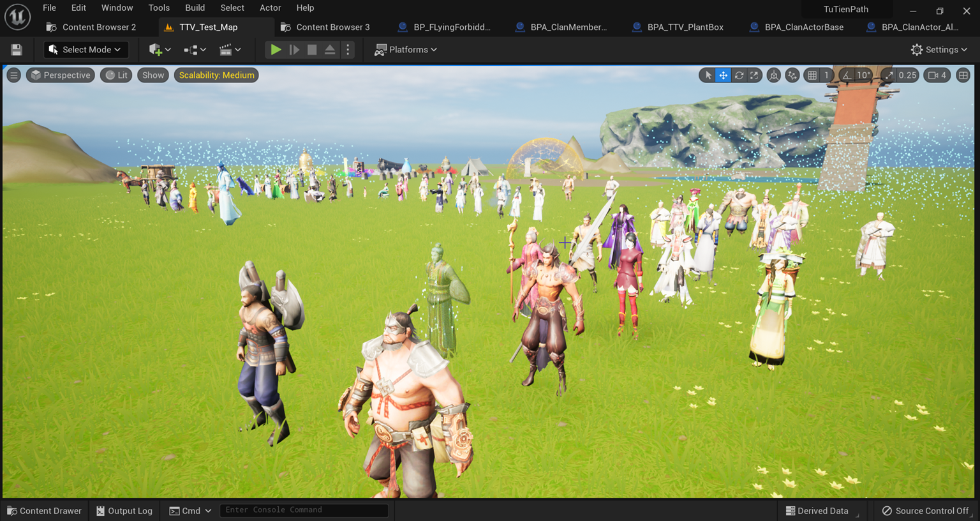The image size is (980, 521).
Task: Open the Cinematics clapperboard menu
Action: click(230, 50)
